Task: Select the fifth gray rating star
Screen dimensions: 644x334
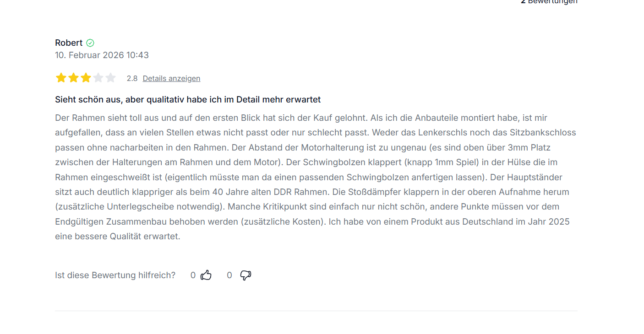Action: point(110,78)
